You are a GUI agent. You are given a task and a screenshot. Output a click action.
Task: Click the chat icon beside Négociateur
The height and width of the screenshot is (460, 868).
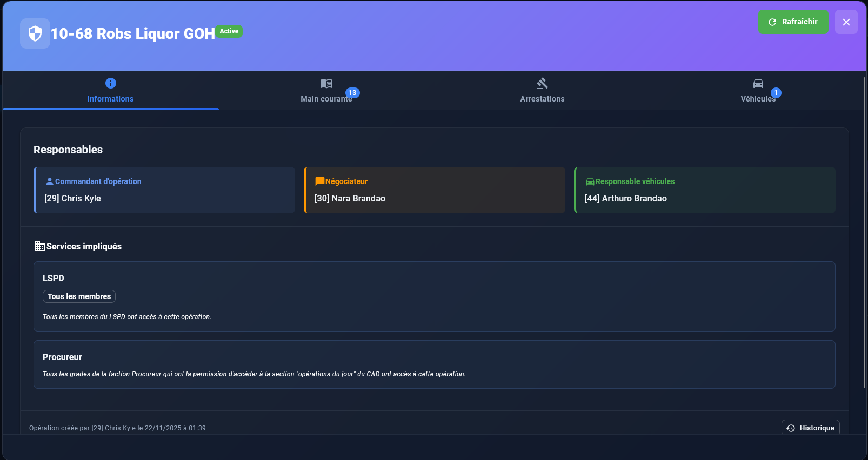pyautogui.click(x=319, y=181)
